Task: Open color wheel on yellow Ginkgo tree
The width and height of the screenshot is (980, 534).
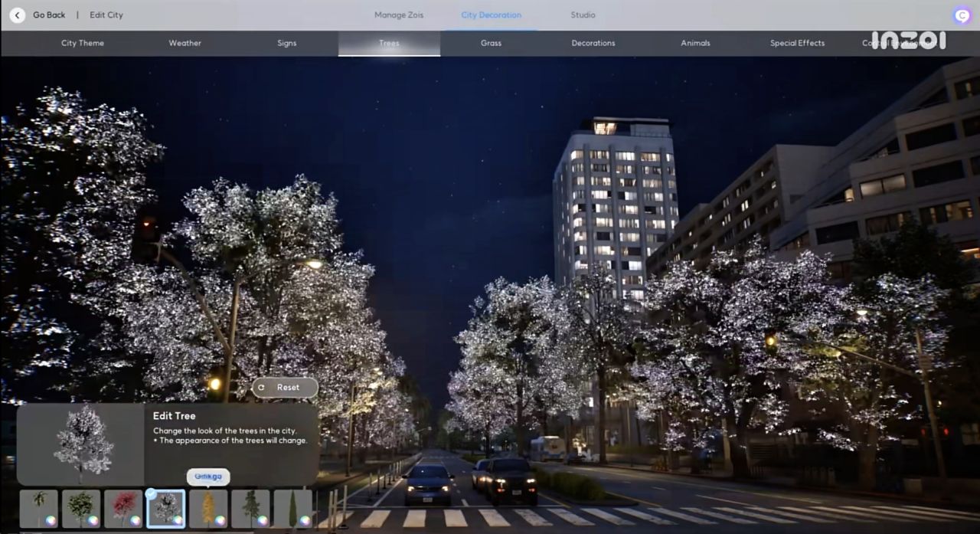Action: pyautogui.click(x=220, y=520)
